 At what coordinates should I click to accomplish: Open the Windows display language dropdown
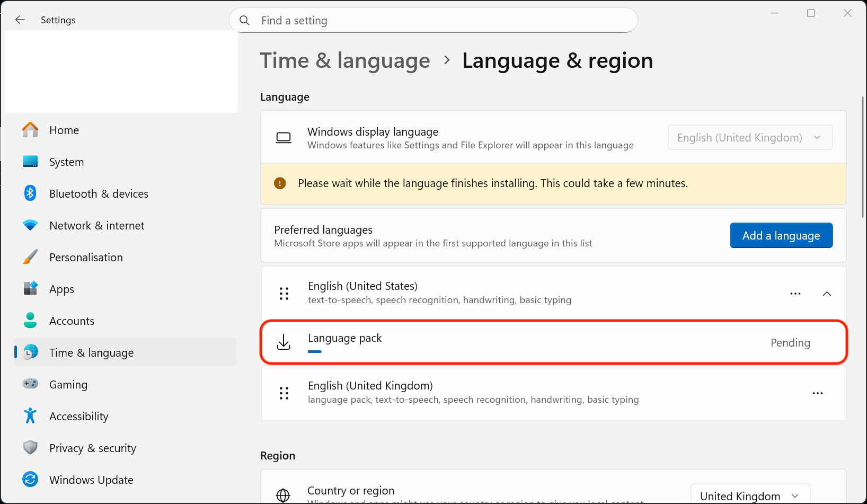[x=749, y=137]
